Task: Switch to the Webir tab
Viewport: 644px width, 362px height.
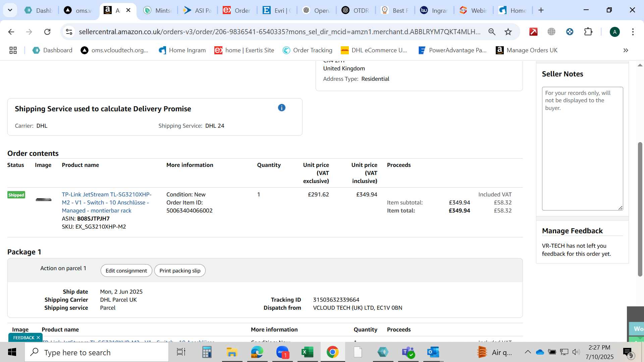Action: click(473, 10)
